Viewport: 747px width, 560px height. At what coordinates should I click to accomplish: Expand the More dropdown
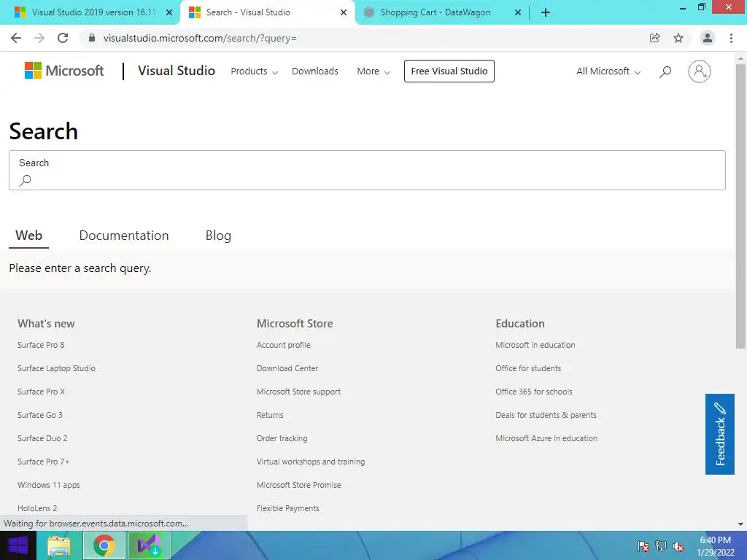(x=374, y=71)
